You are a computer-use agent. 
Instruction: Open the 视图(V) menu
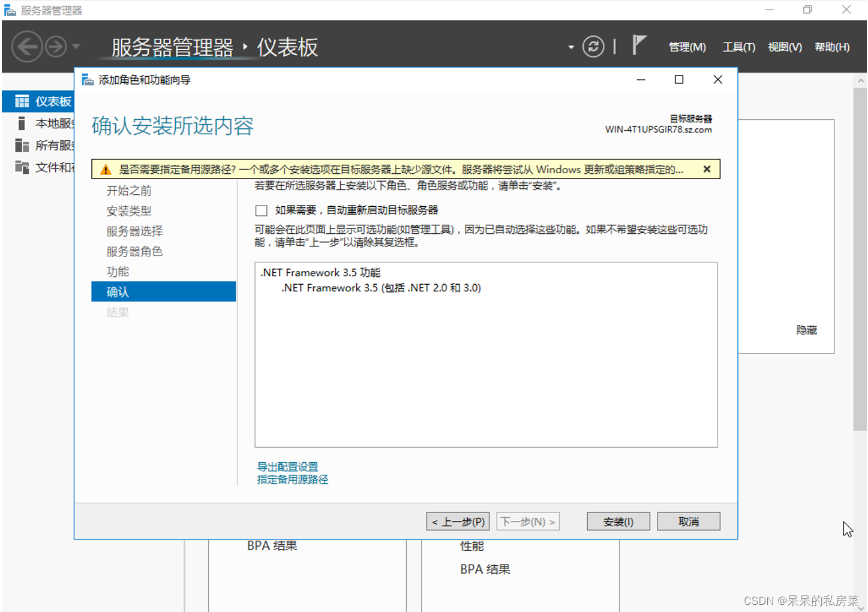pos(785,47)
